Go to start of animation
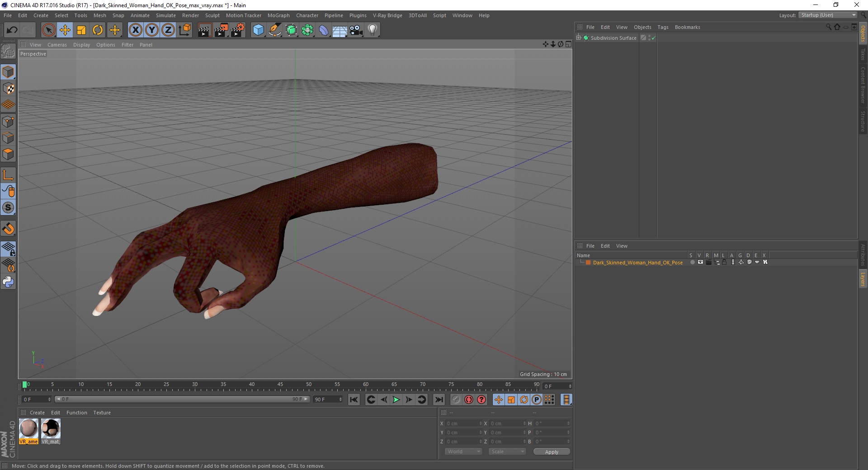Viewport: 868px width, 470px height. tap(354, 399)
